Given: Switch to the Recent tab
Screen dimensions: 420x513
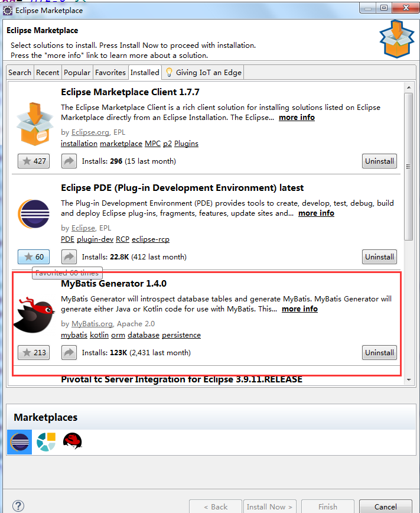Looking at the screenshot, I should pyautogui.click(x=47, y=72).
